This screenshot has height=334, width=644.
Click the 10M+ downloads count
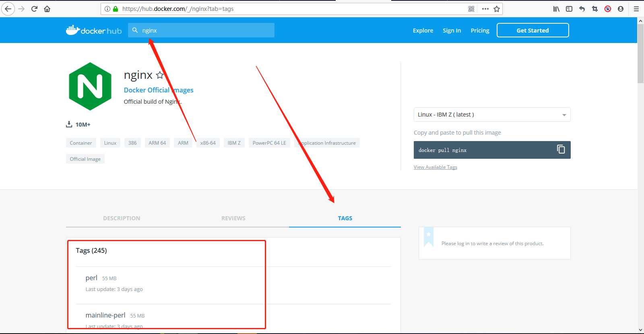click(x=83, y=125)
